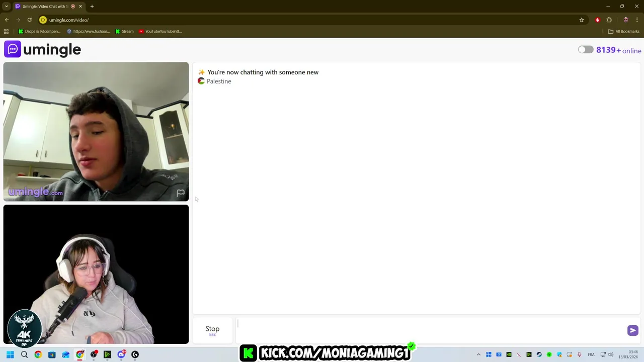Screen dimensions: 644x362
Task: Open Discord from the taskbar
Action: coord(121,354)
